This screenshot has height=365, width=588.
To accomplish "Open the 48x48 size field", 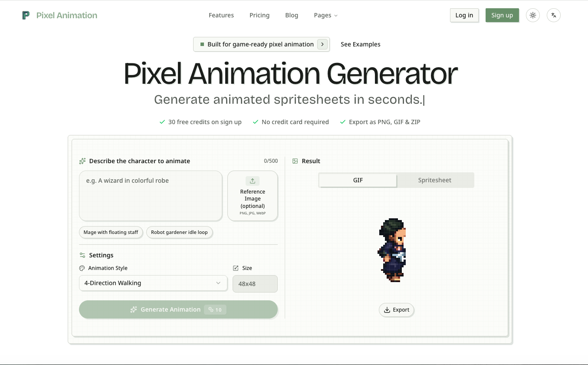I will click(x=255, y=284).
